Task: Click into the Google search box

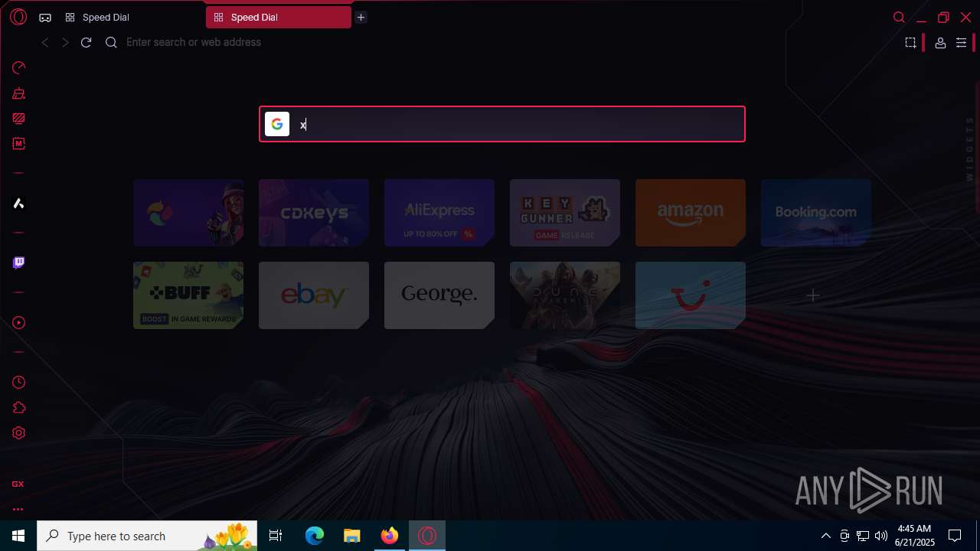Action: [502, 124]
